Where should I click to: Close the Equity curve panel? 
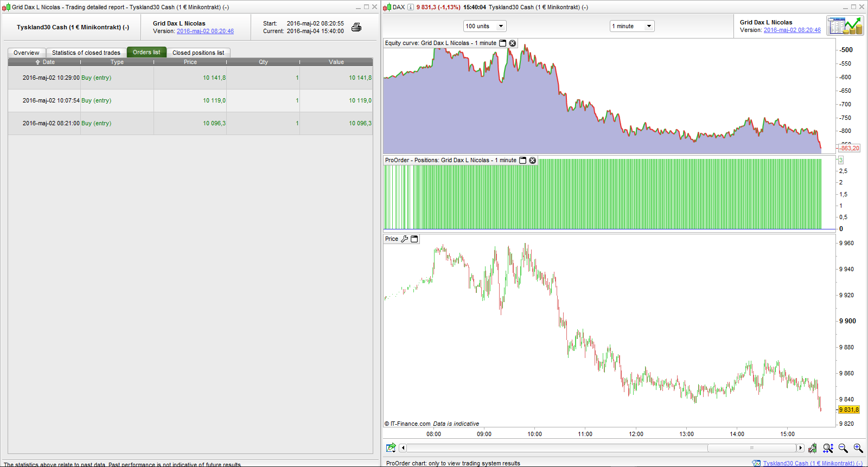[x=513, y=43]
